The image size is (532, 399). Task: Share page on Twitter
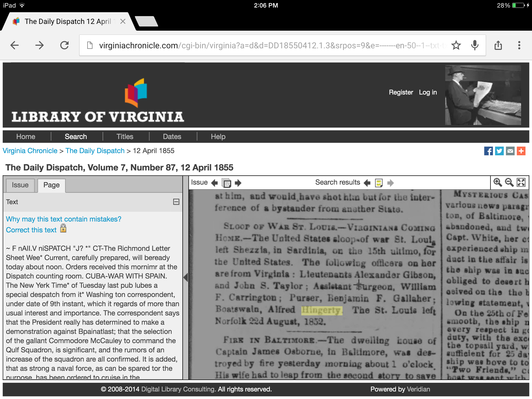499,151
